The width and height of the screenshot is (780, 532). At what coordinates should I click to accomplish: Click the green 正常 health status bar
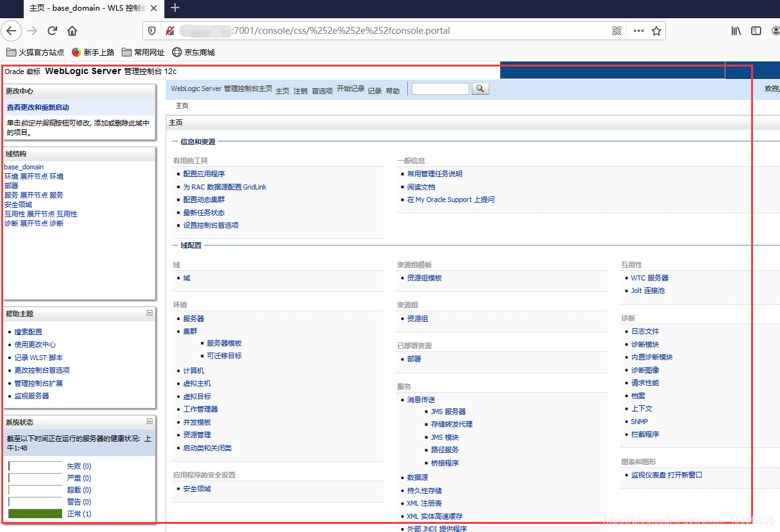[x=35, y=514]
